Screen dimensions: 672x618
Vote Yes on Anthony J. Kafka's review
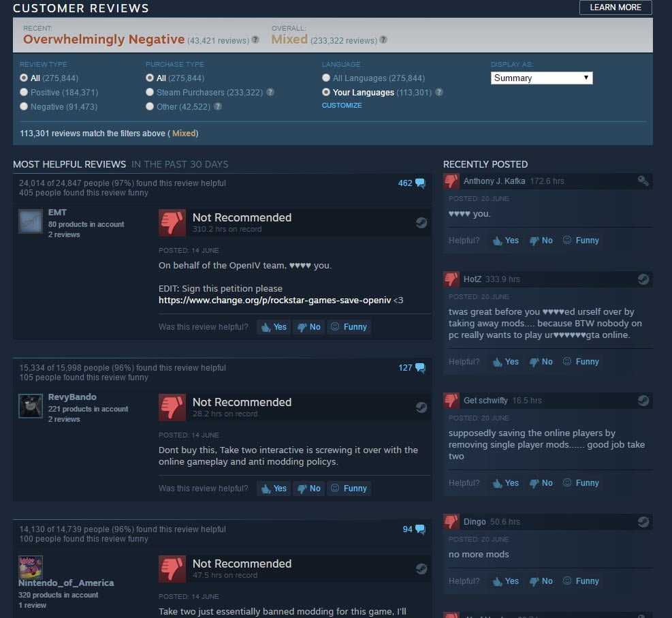pyautogui.click(x=506, y=241)
